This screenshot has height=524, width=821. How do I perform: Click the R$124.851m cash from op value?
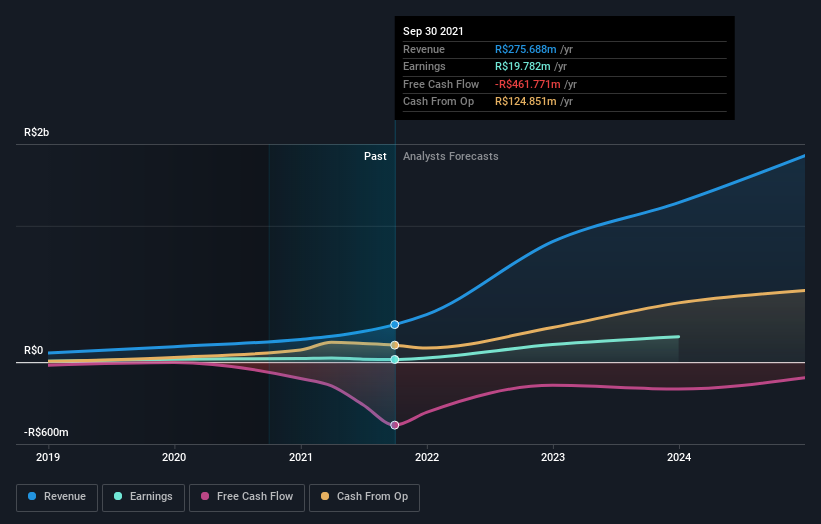[x=526, y=102]
